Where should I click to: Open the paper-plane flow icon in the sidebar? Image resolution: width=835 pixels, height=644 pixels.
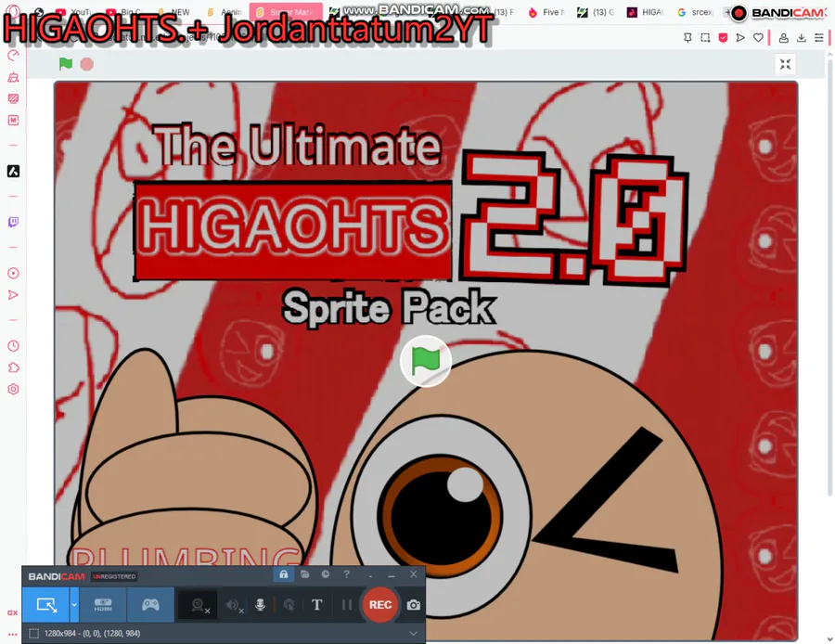point(13,295)
